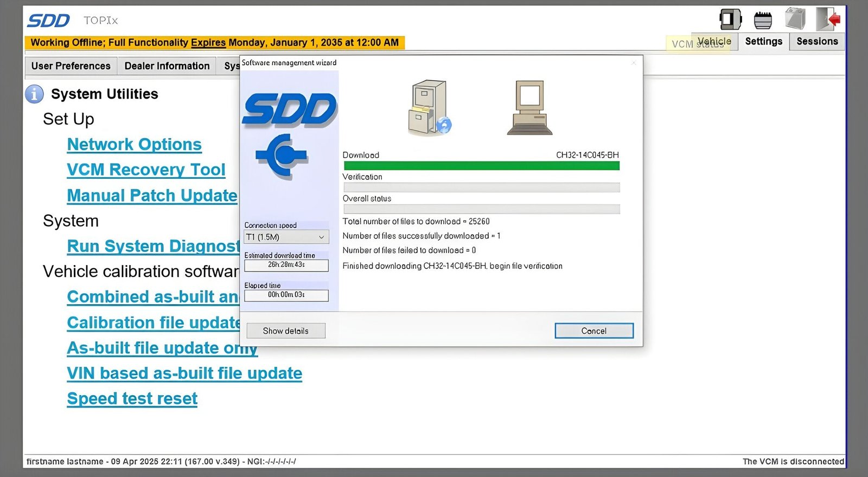Click 'Number of files successfully downloaded' text
This screenshot has height=477, width=868.
pos(422,236)
